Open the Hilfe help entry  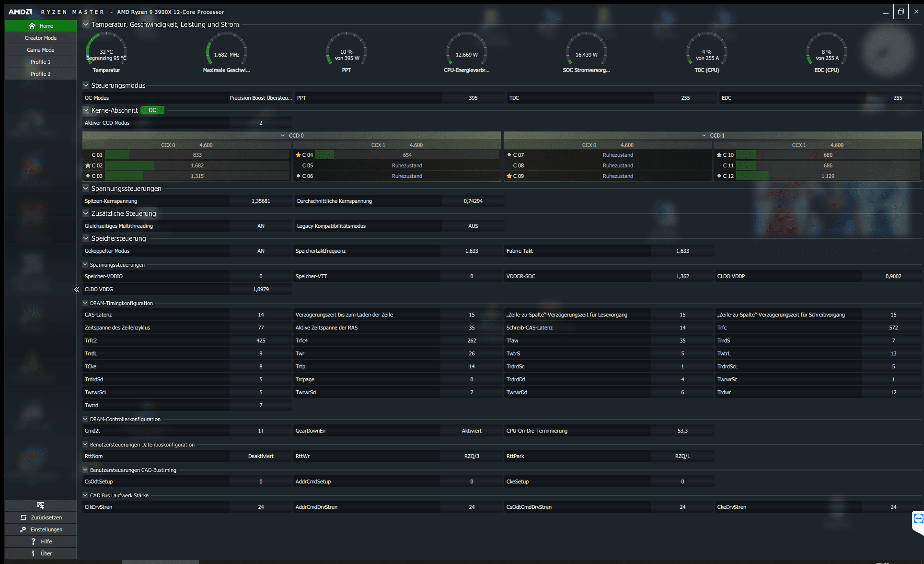point(41,541)
